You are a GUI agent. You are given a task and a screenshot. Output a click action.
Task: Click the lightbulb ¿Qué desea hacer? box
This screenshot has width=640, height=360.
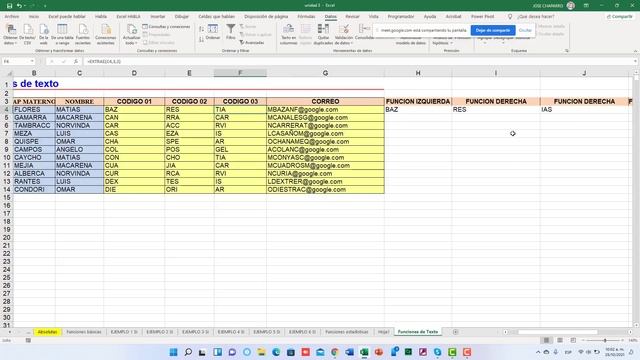531,17
